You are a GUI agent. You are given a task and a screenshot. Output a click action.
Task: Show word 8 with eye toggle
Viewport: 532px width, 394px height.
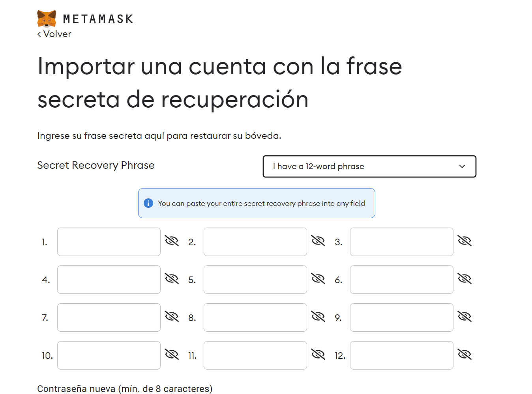coord(318,316)
